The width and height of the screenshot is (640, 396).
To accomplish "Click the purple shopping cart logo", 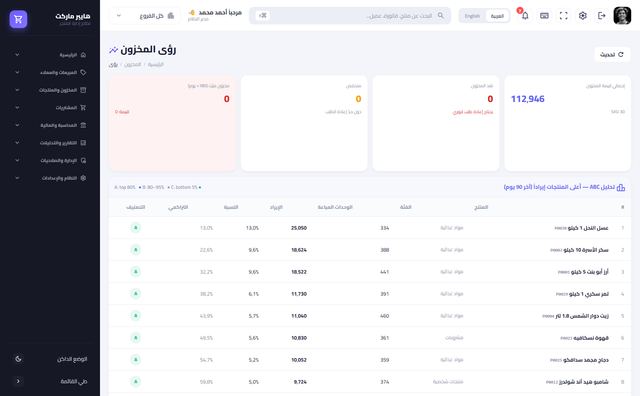I will click(x=18, y=19).
